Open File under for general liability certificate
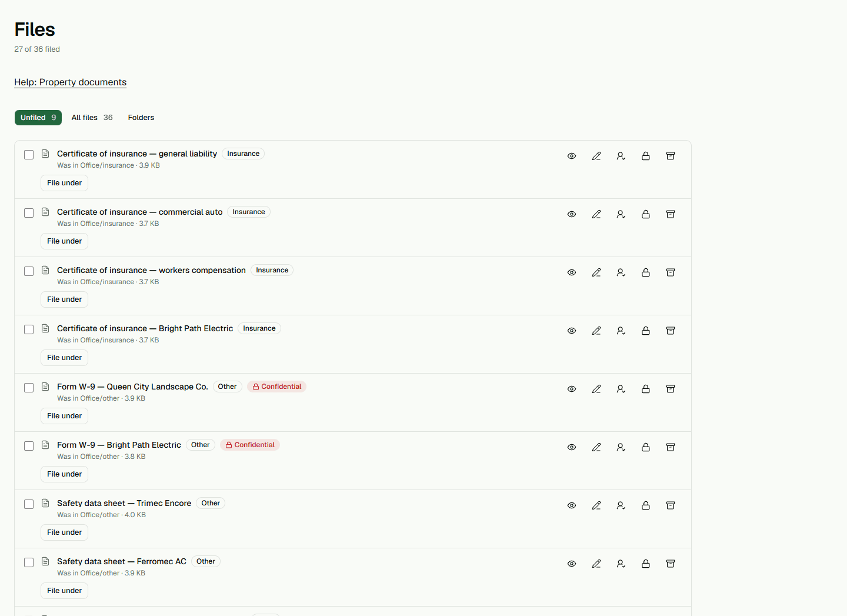847x616 pixels. 65,183
